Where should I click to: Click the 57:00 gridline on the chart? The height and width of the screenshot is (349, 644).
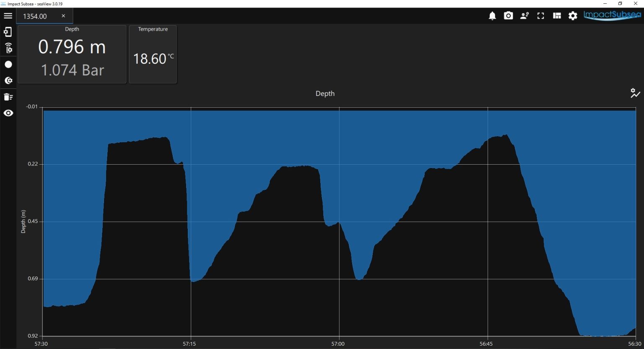click(339, 221)
